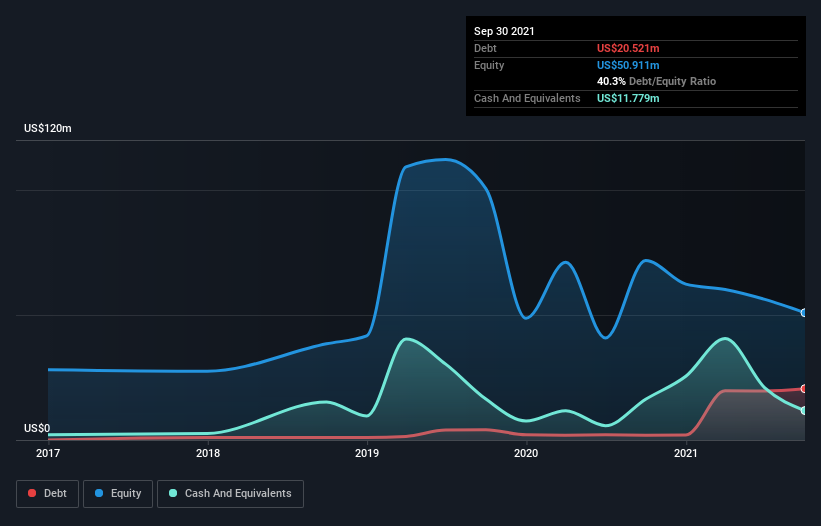Click the Equity label in tooltip
Viewport: 821px width, 526px height.
[489, 65]
